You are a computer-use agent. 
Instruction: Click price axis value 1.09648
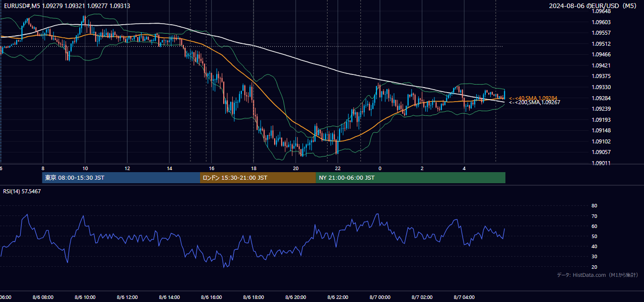pyautogui.click(x=601, y=11)
